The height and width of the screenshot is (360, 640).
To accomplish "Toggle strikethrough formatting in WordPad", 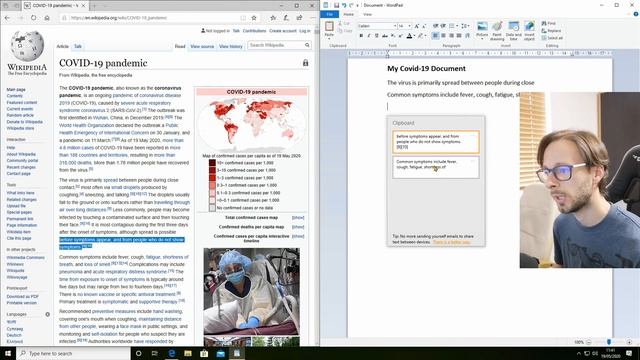I will click(x=384, y=36).
